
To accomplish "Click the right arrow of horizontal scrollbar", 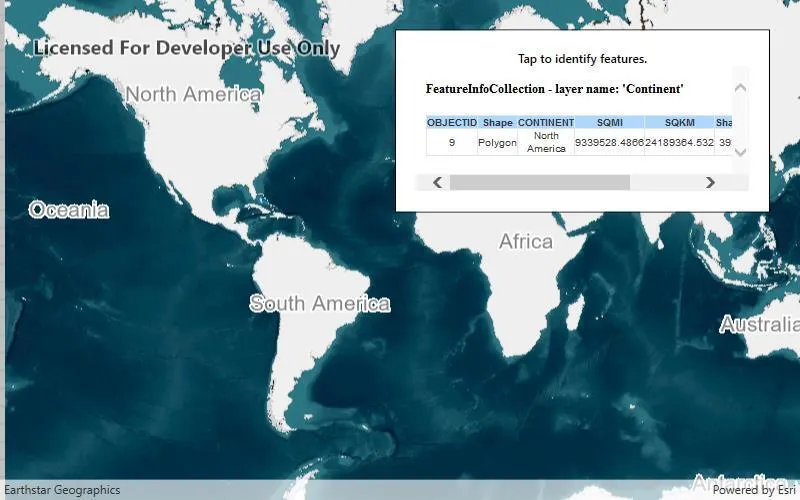I will coord(710,183).
